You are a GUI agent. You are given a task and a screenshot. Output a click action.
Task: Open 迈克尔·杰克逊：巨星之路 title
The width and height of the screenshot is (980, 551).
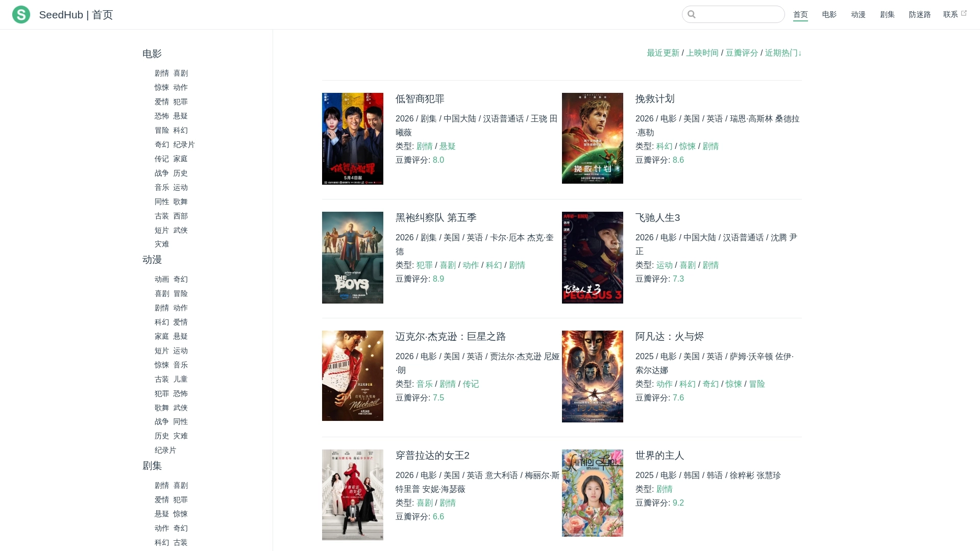pyautogui.click(x=450, y=337)
